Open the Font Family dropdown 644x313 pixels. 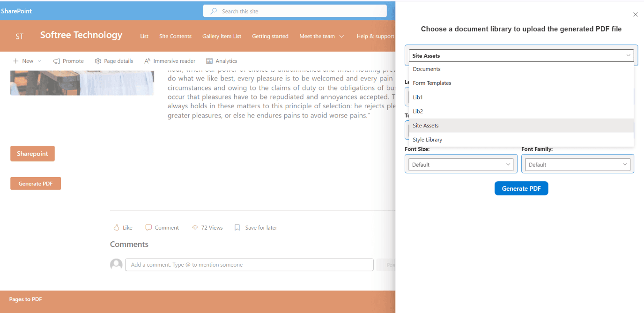[577, 164]
